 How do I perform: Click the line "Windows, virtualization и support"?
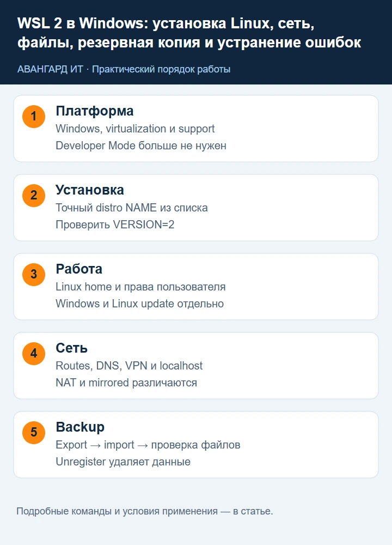[x=135, y=129]
